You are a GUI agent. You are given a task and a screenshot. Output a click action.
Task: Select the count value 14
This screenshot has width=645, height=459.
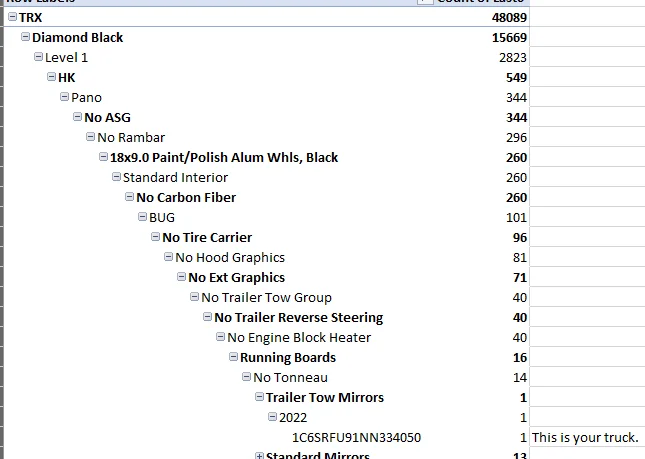520,378
